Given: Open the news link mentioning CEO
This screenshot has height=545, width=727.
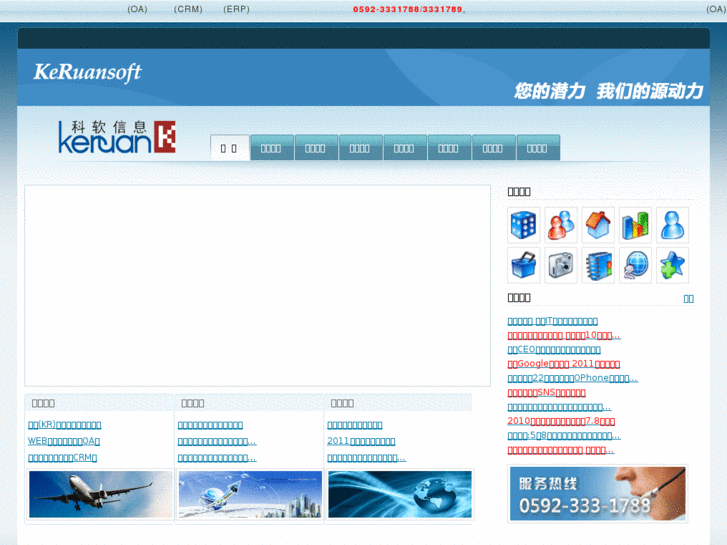Looking at the screenshot, I should click(554, 349).
